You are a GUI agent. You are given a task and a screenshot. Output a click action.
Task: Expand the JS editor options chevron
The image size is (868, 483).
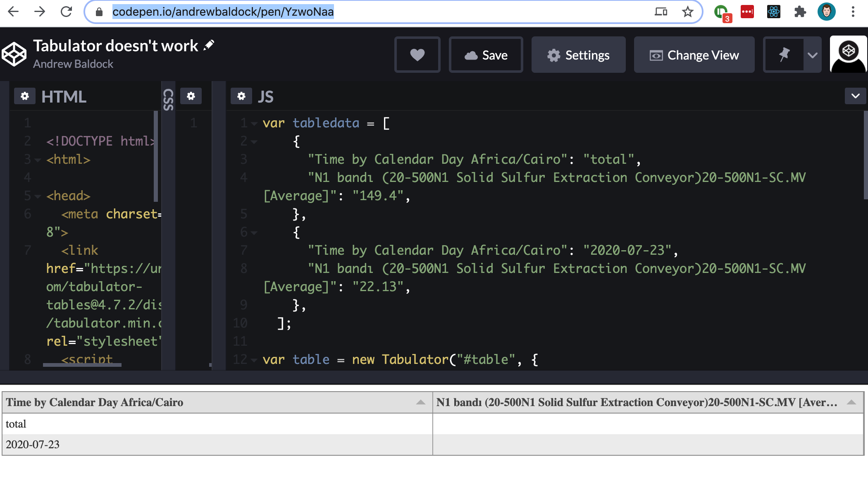(x=856, y=96)
